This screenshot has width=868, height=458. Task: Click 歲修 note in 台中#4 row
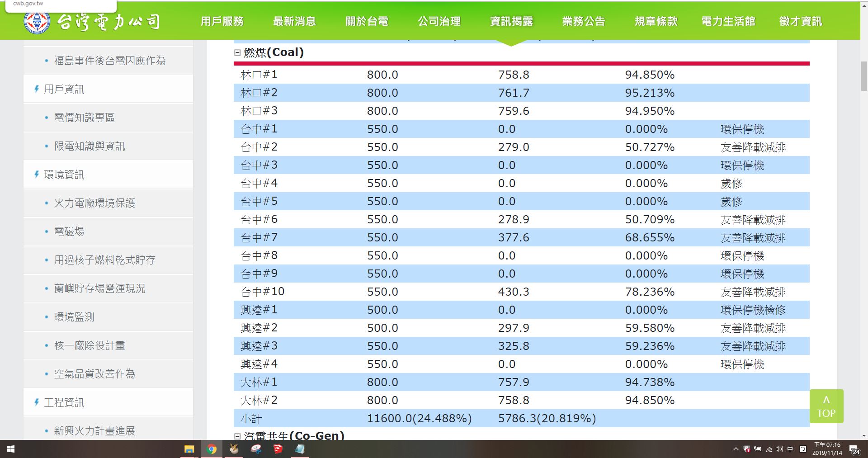731,183
